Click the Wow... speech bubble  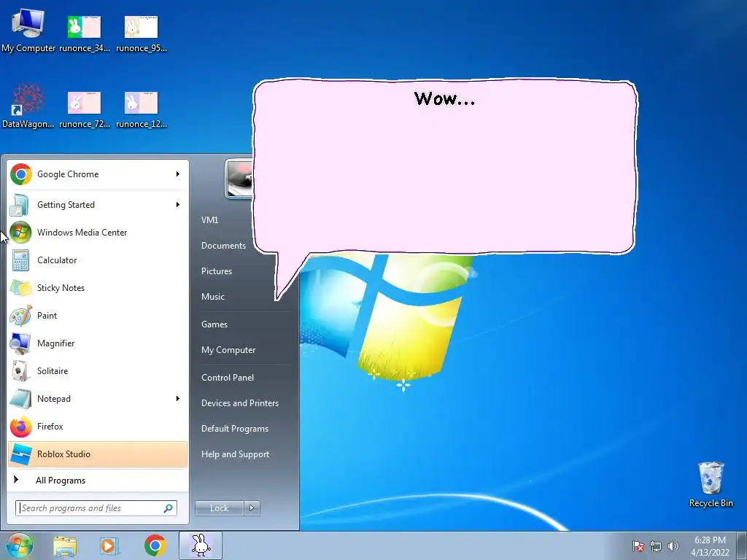pyautogui.click(x=444, y=167)
